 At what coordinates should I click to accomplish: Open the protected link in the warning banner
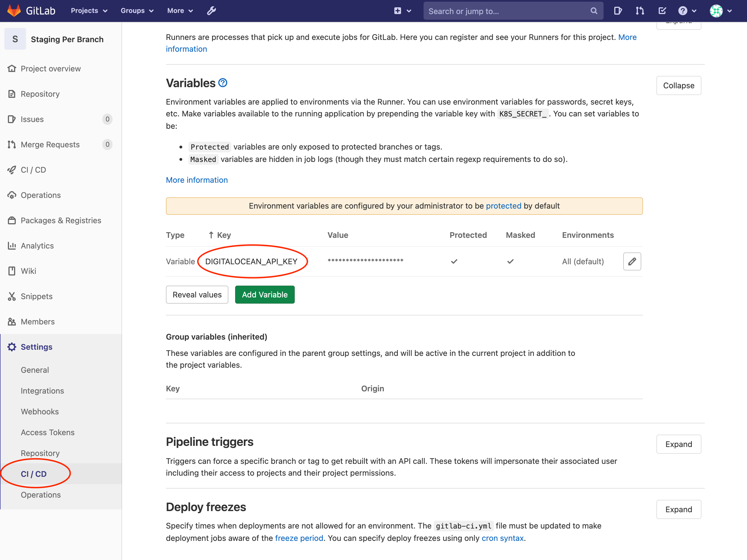click(503, 206)
